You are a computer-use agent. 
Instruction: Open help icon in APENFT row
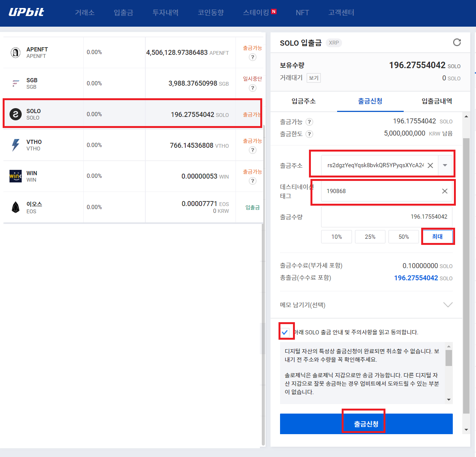click(253, 57)
